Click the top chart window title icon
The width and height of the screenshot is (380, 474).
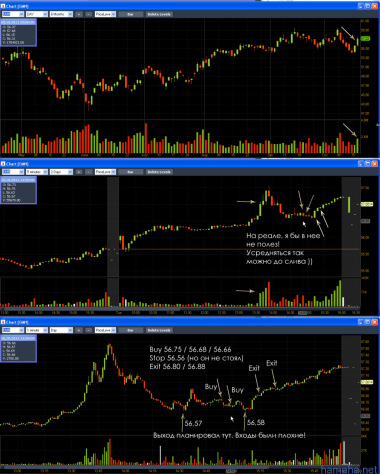[x=3, y=6]
